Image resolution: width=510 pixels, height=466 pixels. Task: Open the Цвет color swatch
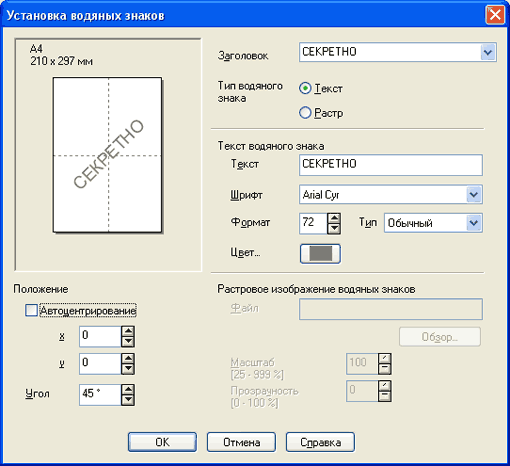(x=320, y=254)
